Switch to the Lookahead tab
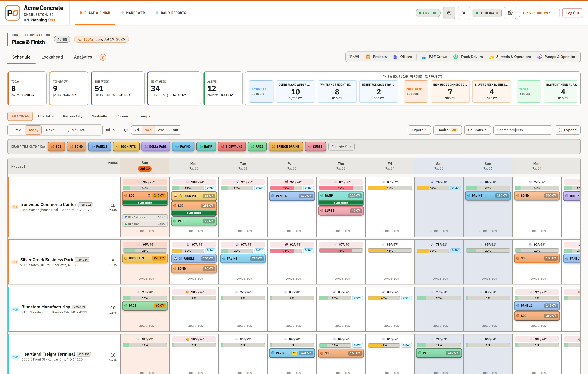 point(52,57)
